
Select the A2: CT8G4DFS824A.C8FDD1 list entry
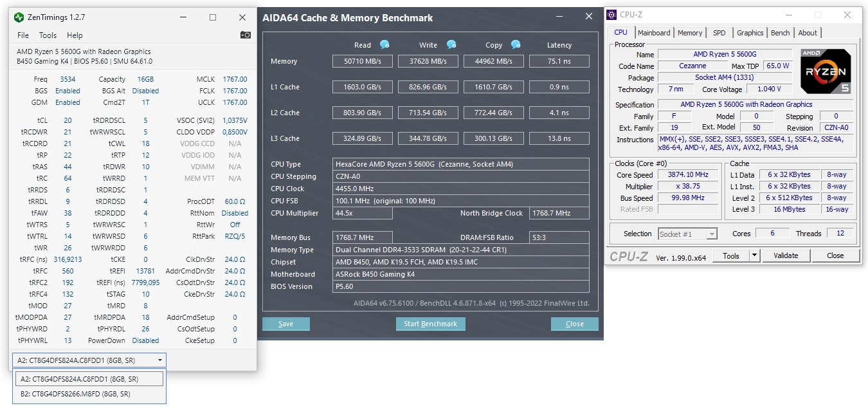(89, 378)
